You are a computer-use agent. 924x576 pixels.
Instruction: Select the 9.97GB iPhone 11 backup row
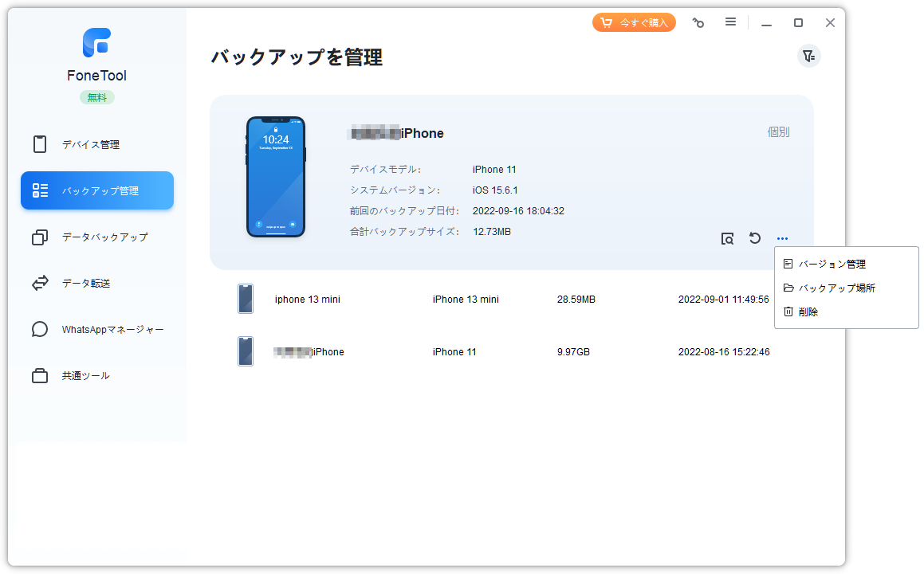(505, 351)
